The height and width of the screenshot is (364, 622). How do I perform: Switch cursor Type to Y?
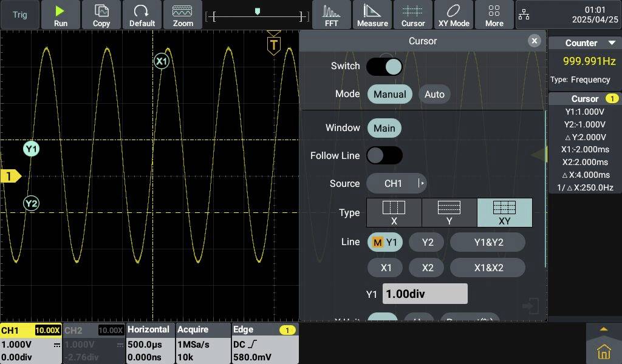click(449, 212)
